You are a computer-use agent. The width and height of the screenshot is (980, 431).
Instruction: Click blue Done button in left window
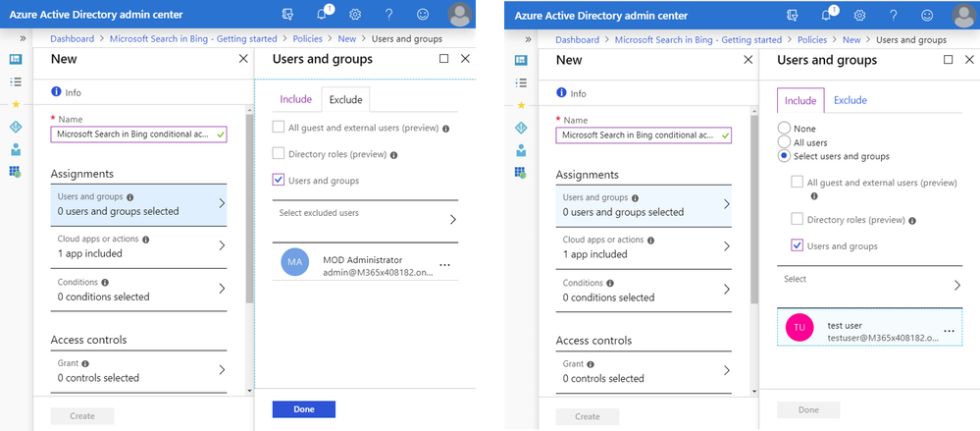[304, 409]
